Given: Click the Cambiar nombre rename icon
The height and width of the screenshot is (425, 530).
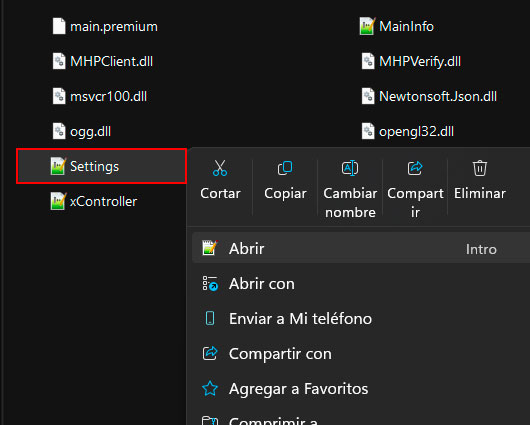Looking at the screenshot, I should [350, 168].
